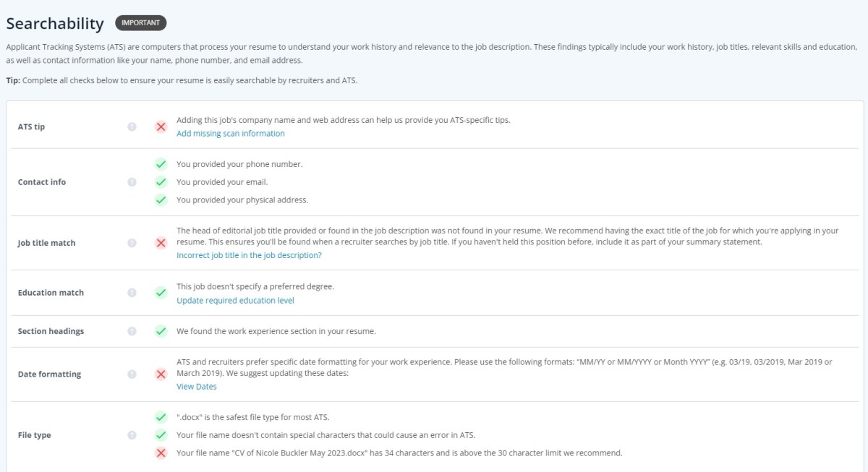Click the question mark beside Job title match
868x472 pixels.
(132, 243)
